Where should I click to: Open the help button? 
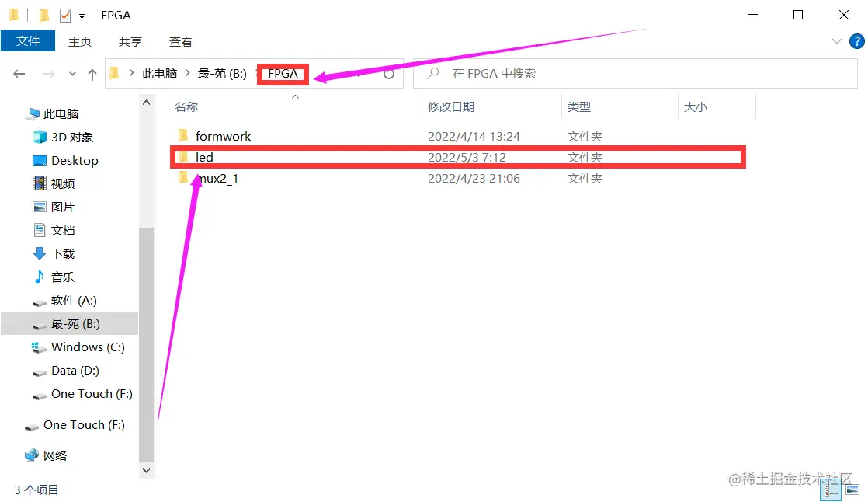pos(857,41)
